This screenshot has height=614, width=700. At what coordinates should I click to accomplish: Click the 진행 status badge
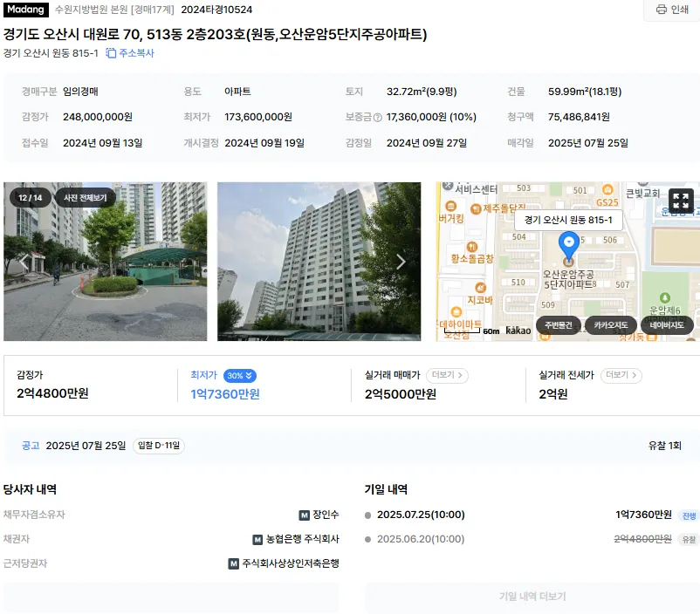[x=689, y=515]
